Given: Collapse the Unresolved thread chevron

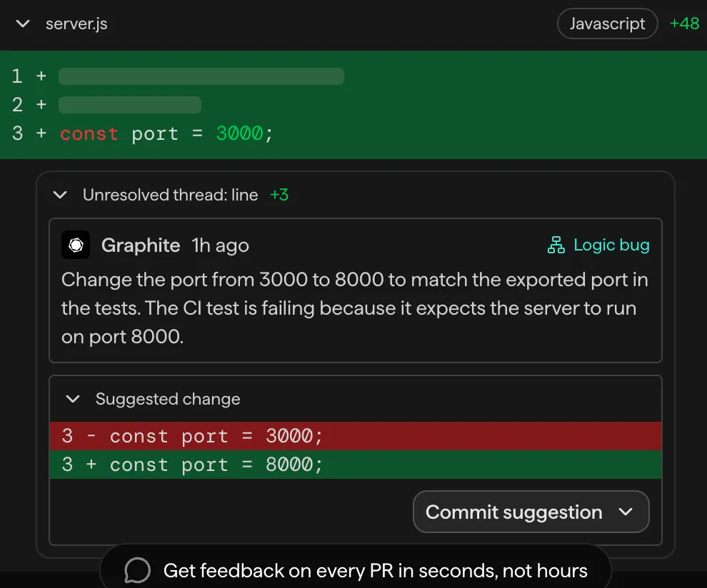Looking at the screenshot, I should [x=61, y=195].
